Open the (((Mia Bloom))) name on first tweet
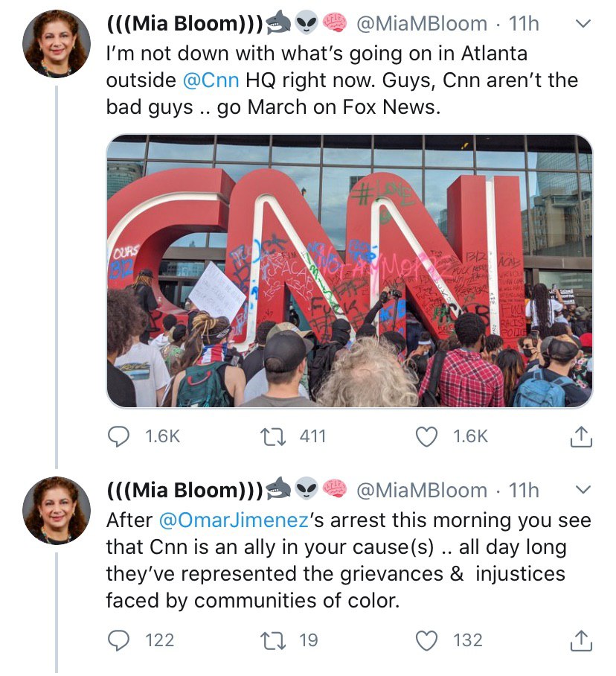The width and height of the screenshot is (616, 676). (x=185, y=24)
